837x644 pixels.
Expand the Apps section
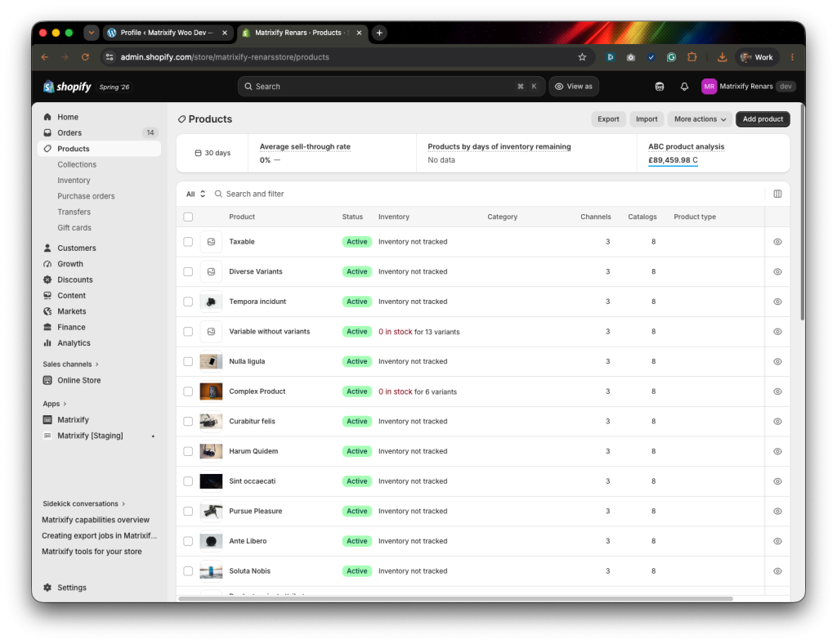click(x=55, y=404)
